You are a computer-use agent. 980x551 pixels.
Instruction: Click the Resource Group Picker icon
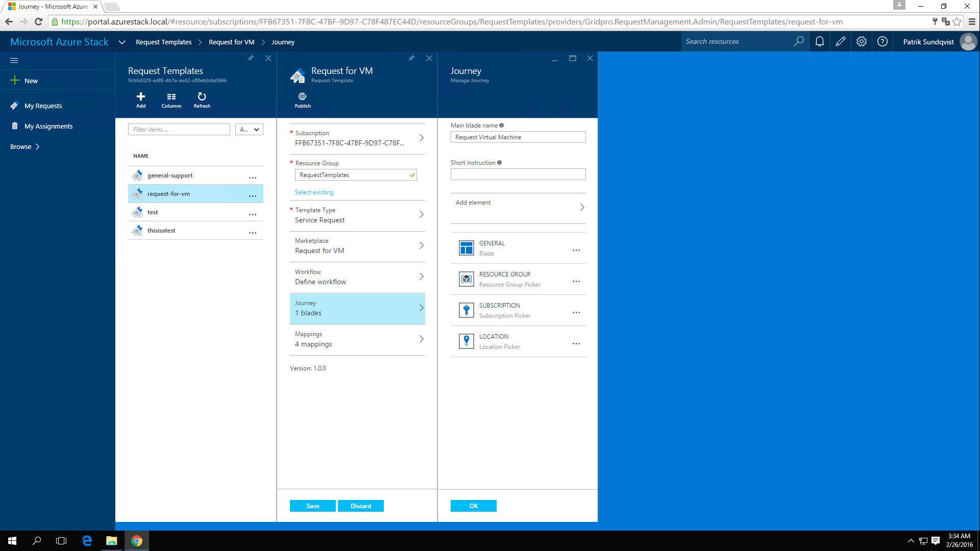pos(467,279)
